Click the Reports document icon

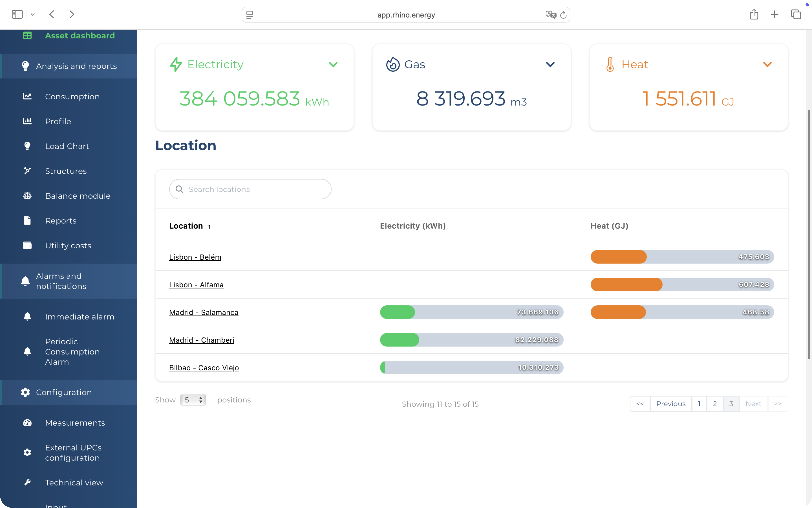point(27,220)
